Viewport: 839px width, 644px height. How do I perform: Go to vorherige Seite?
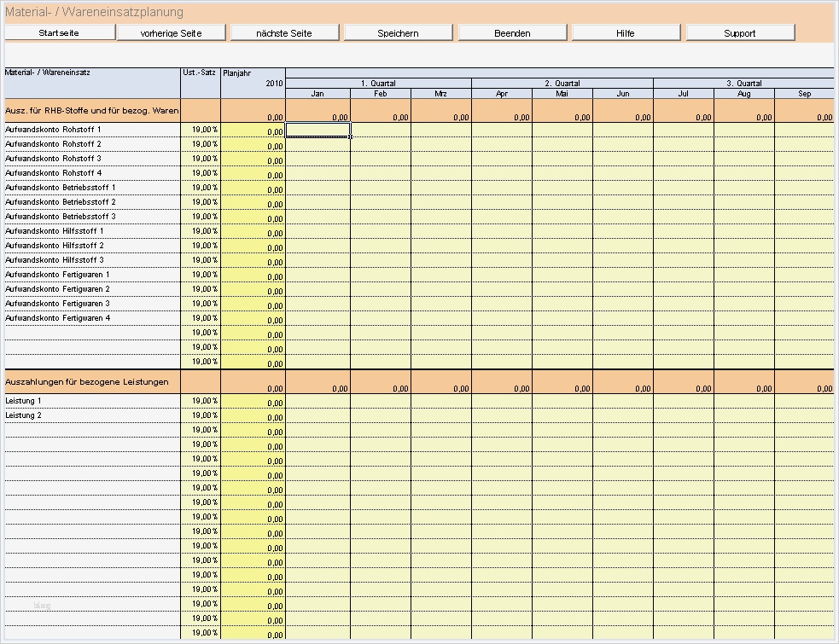[x=172, y=32]
